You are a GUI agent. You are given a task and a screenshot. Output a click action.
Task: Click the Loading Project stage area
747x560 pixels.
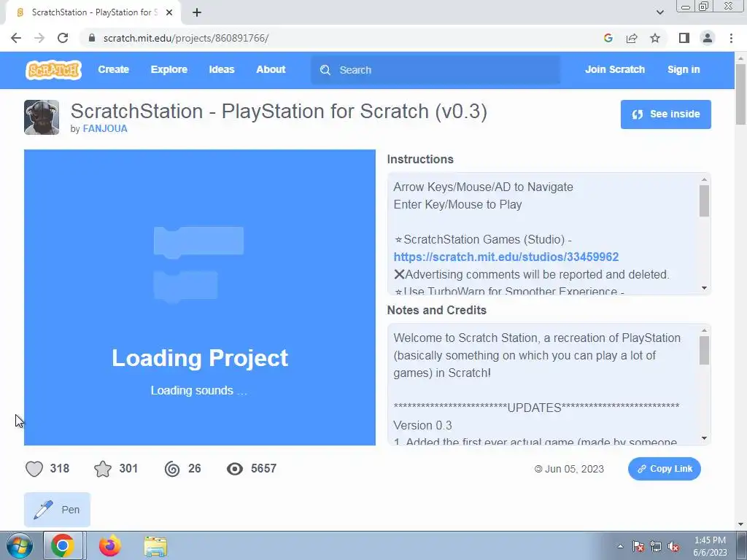[x=200, y=297]
